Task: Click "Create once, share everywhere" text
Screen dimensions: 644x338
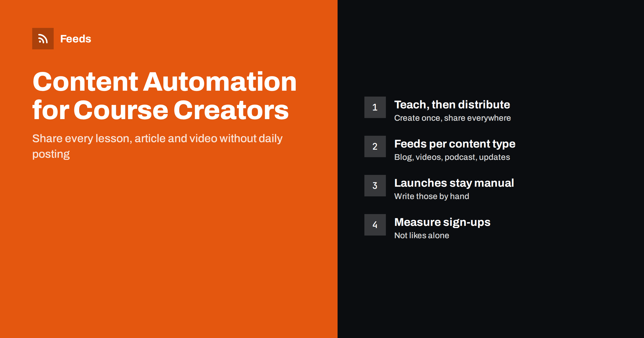Action: tap(452, 118)
